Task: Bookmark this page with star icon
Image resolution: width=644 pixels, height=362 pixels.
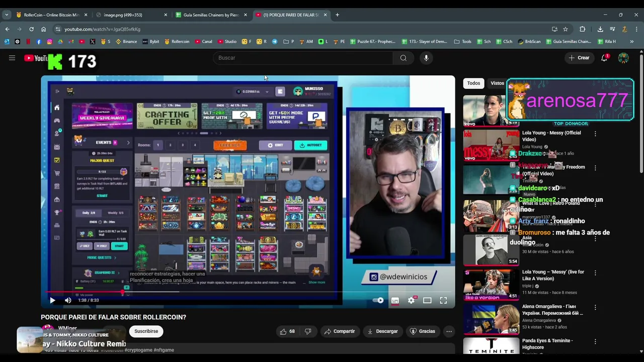Action: (x=566, y=29)
